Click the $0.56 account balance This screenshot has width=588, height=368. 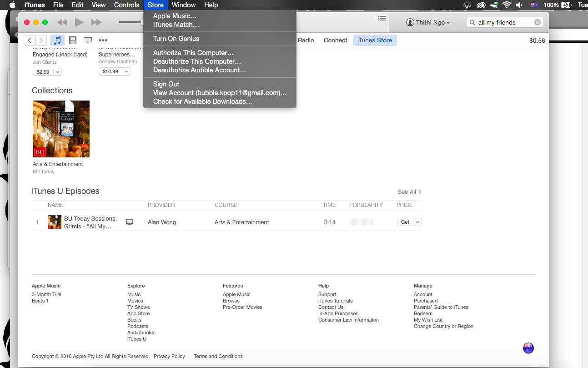(x=537, y=40)
